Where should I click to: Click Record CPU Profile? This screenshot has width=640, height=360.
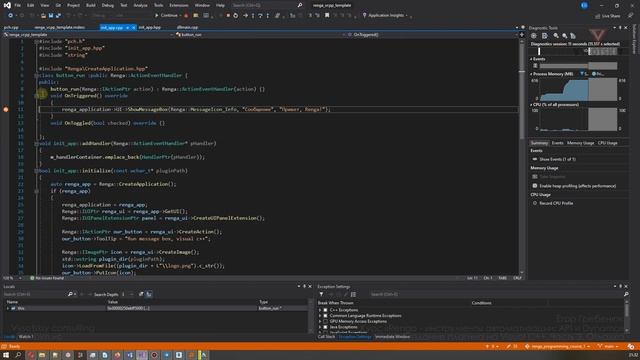(x=556, y=203)
